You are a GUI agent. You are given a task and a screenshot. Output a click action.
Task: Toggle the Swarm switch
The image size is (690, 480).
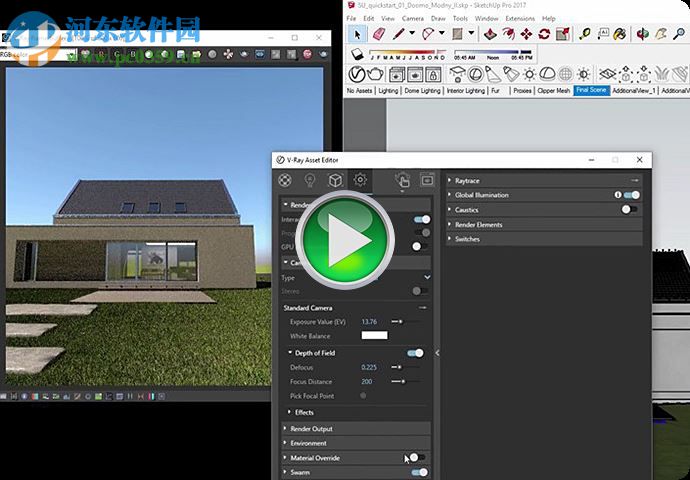pos(419,472)
